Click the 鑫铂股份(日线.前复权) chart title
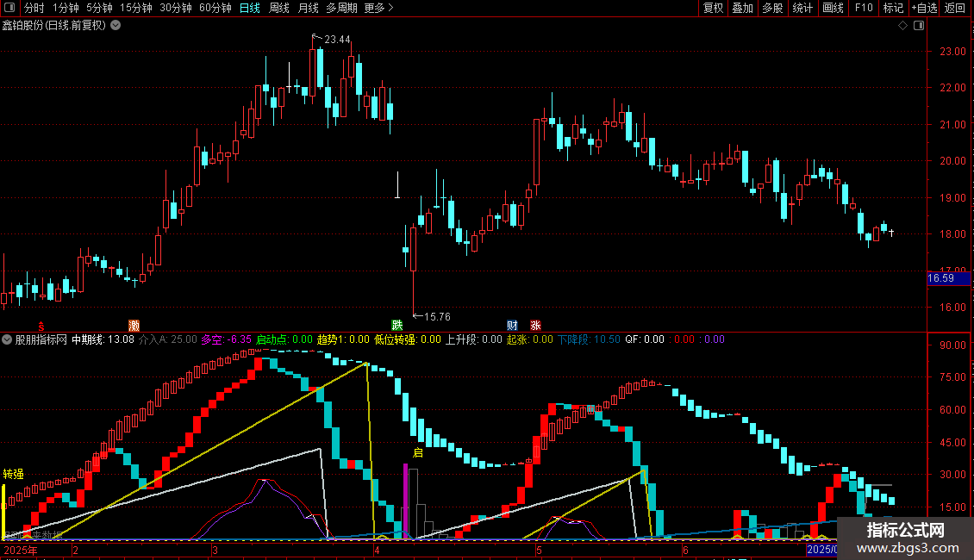Image resolution: width=974 pixels, height=560 pixels. [54, 26]
